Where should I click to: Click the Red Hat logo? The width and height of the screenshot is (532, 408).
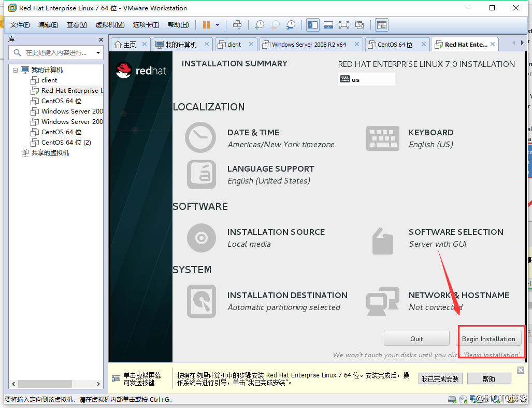(142, 71)
